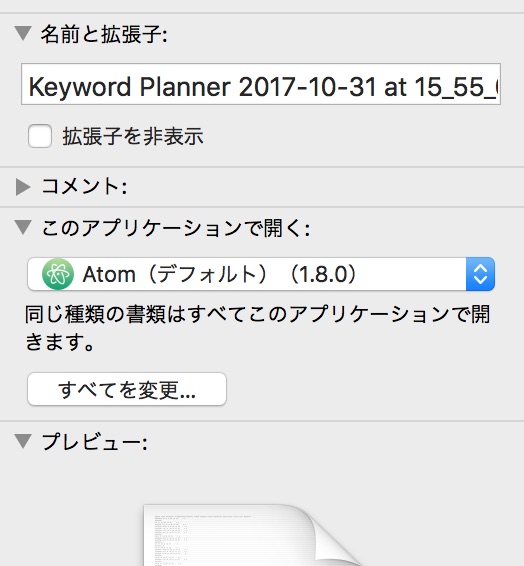Image resolution: width=524 pixels, height=566 pixels.
Task: Enable the 拡張子を非表示 checkbox
Action: click(40, 136)
